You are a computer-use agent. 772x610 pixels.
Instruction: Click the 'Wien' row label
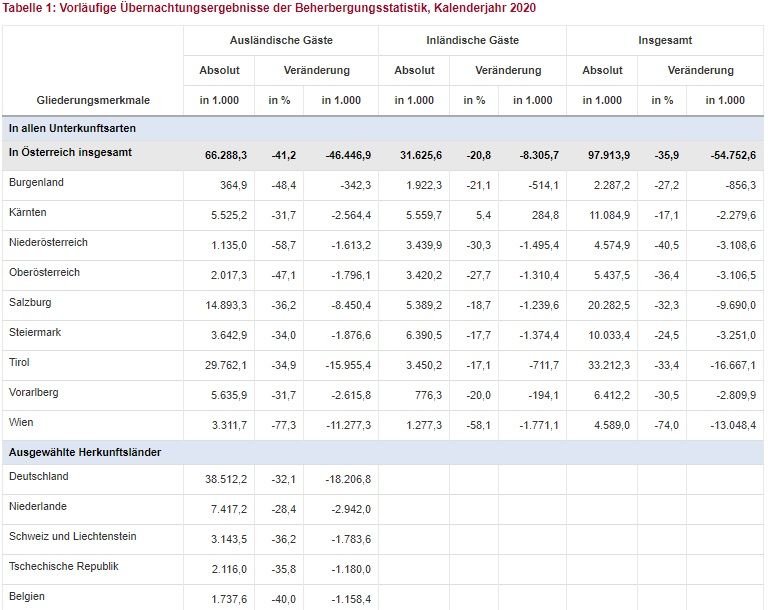(x=21, y=423)
